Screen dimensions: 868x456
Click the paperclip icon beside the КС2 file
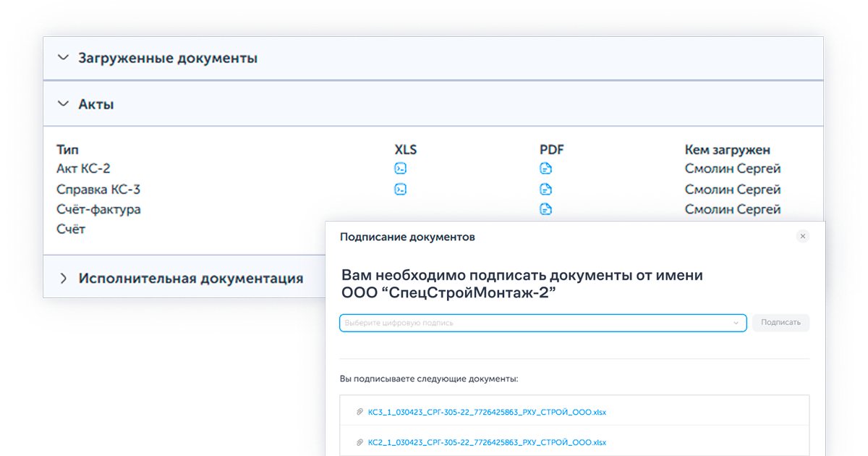point(359,442)
